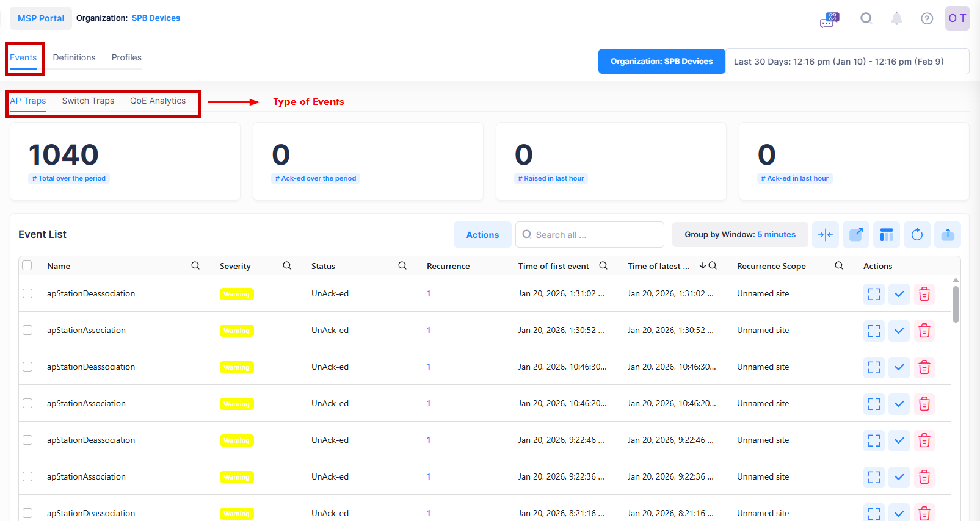The width and height of the screenshot is (980, 521).
Task: Open the help question mark icon
Action: tap(927, 18)
